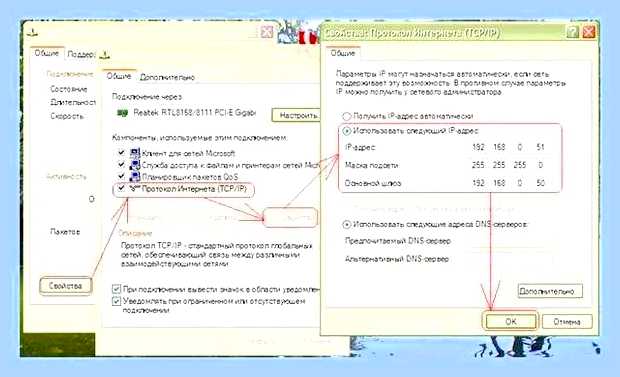Click the Настроить button
Image resolution: width=620 pixels, height=377 pixels.
(x=297, y=116)
